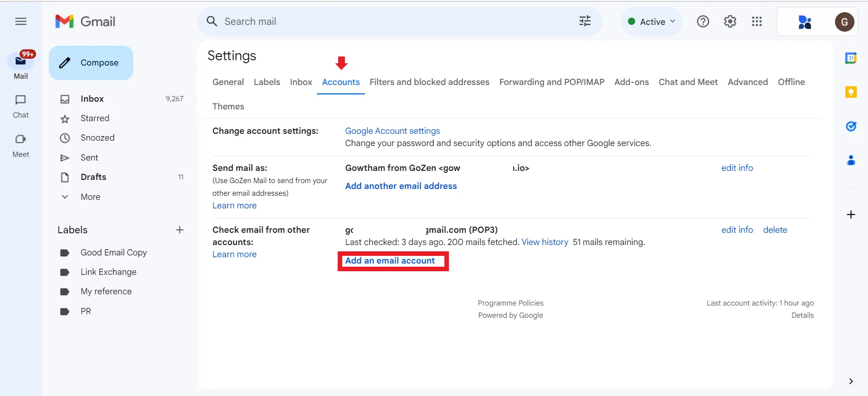Open Forwarding and POP/IMAP tab
This screenshot has height=396, width=868.
[552, 82]
